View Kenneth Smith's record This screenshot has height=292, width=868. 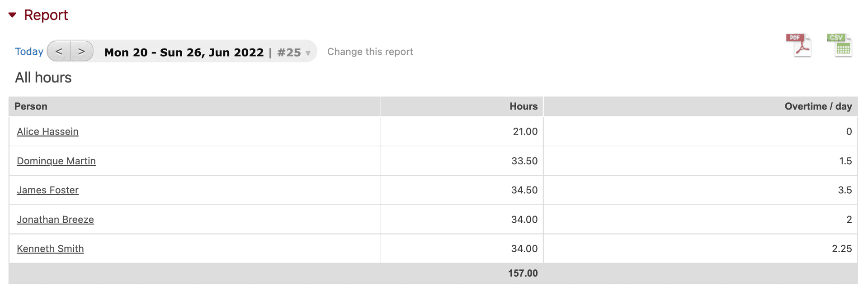[50, 249]
